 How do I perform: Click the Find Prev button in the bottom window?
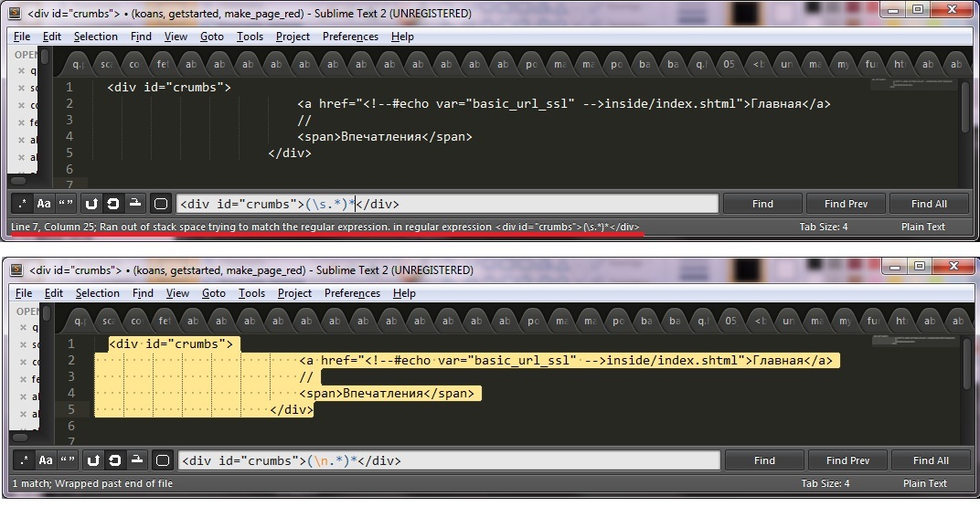click(x=847, y=460)
